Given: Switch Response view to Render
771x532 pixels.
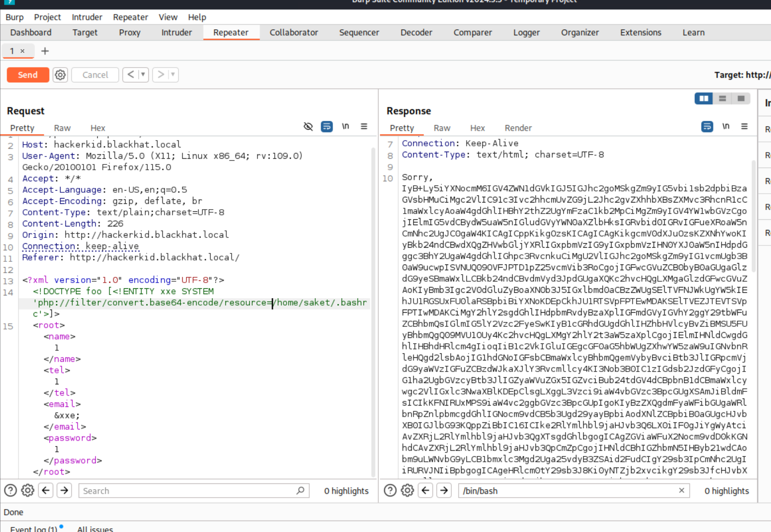Looking at the screenshot, I should pos(518,128).
